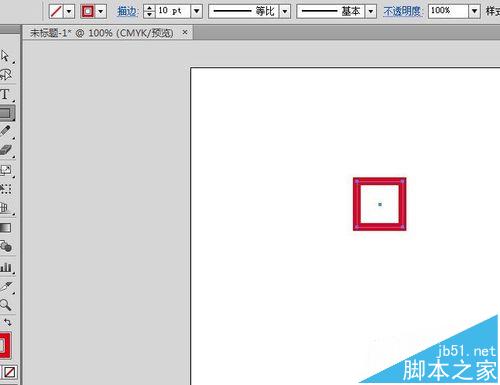This screenshot has width=500, height=385.
Task: Select the Perspective Grid tool
Action: pos(5,208)
